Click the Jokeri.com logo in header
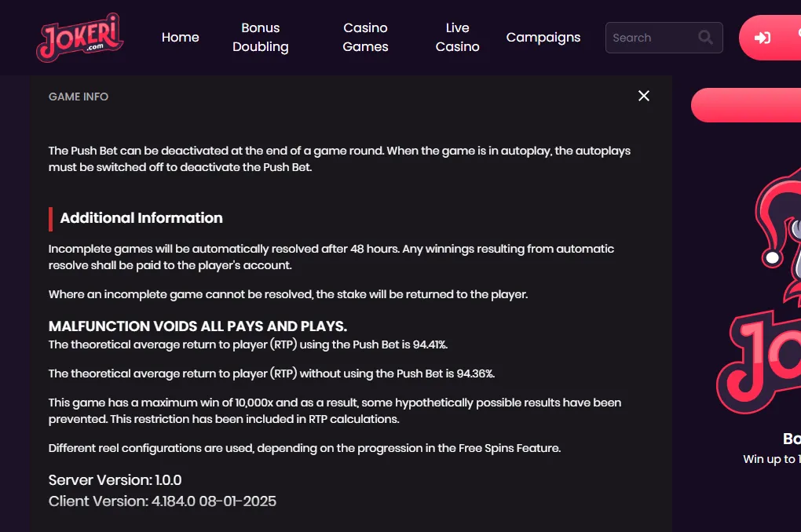Image resolution: width=801 pixels, height=532 pixels. (x=79, y=37)
